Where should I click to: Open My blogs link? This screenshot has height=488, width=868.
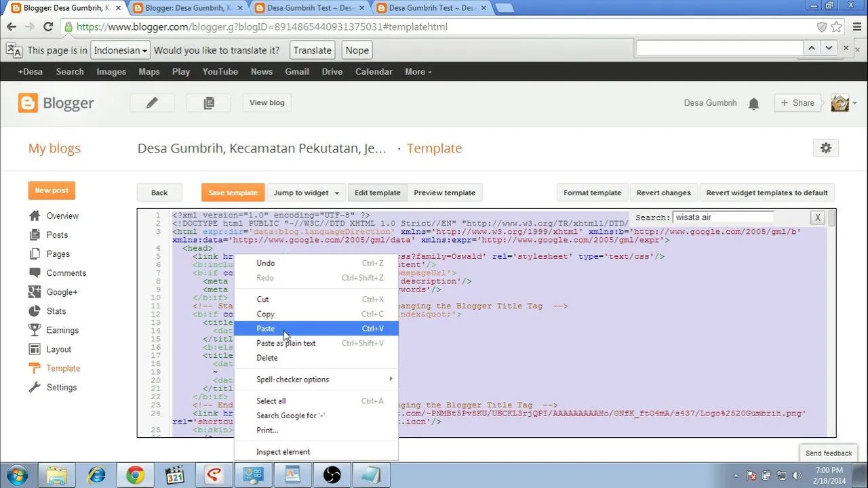pos(54,148)
